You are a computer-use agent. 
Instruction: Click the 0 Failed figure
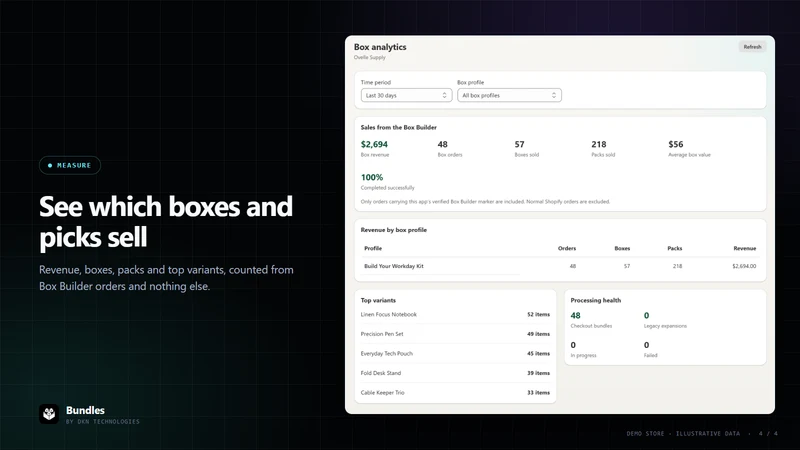pyautogui.click(x=646, y=345)
